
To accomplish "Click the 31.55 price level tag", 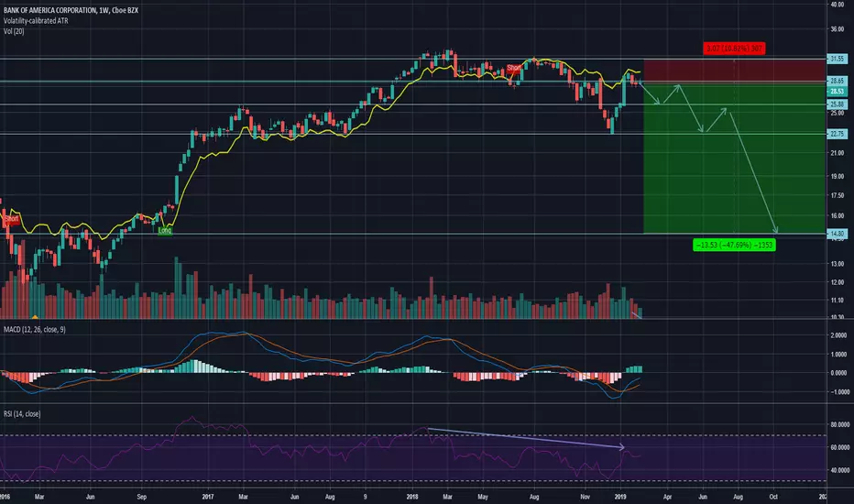I will click(x=837, y=59).
